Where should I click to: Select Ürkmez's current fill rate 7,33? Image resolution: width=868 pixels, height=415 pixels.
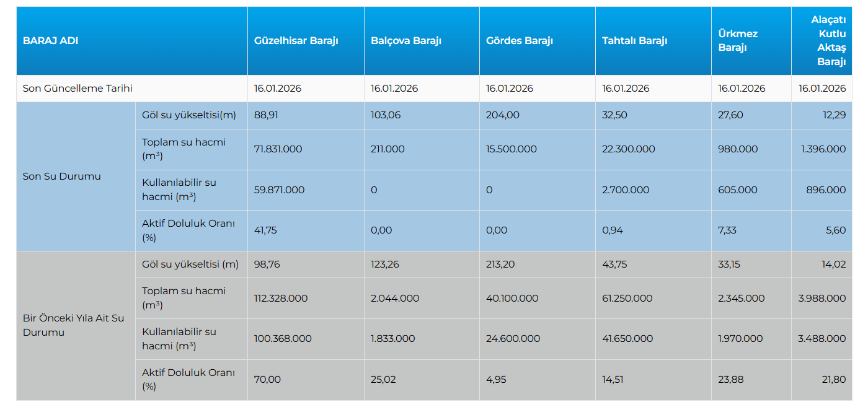(727, 230)
